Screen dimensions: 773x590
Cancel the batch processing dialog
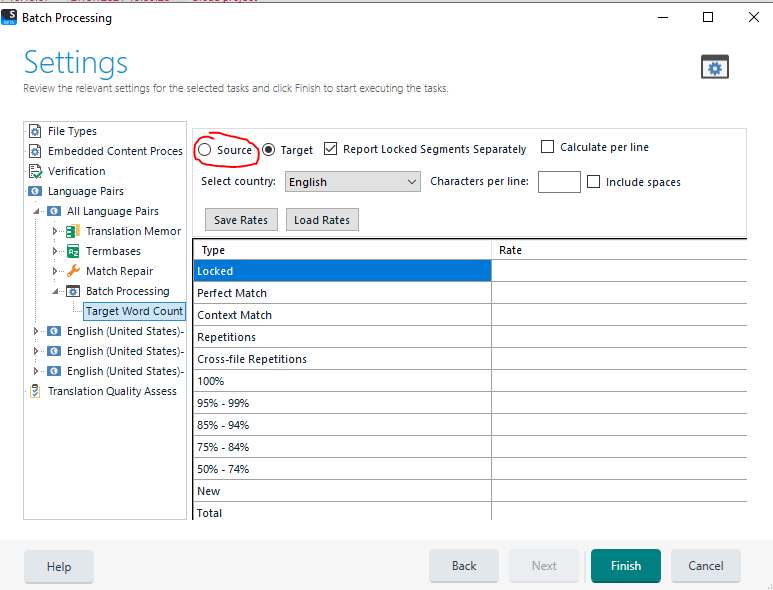tap(705, 566)
